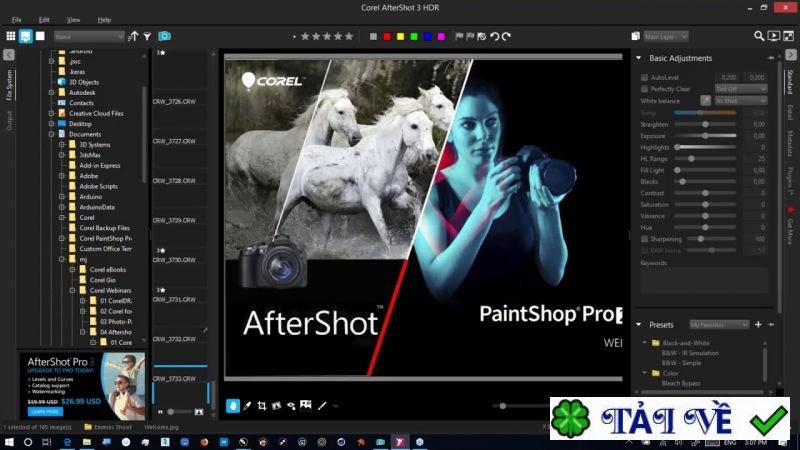Apply yellow color label
This screenshot has height=450, width=800.
pyautogui.click(x=401, y=36)
